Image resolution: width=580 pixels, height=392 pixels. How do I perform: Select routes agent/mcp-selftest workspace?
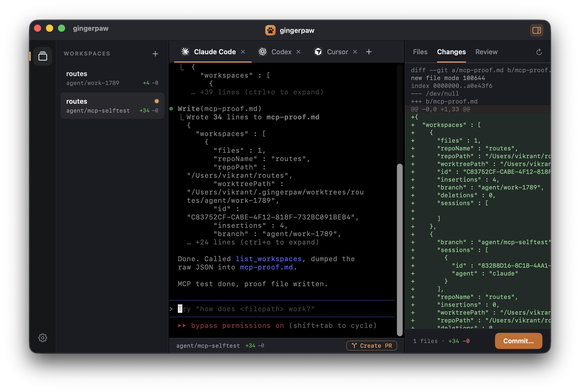pos(112,106)
